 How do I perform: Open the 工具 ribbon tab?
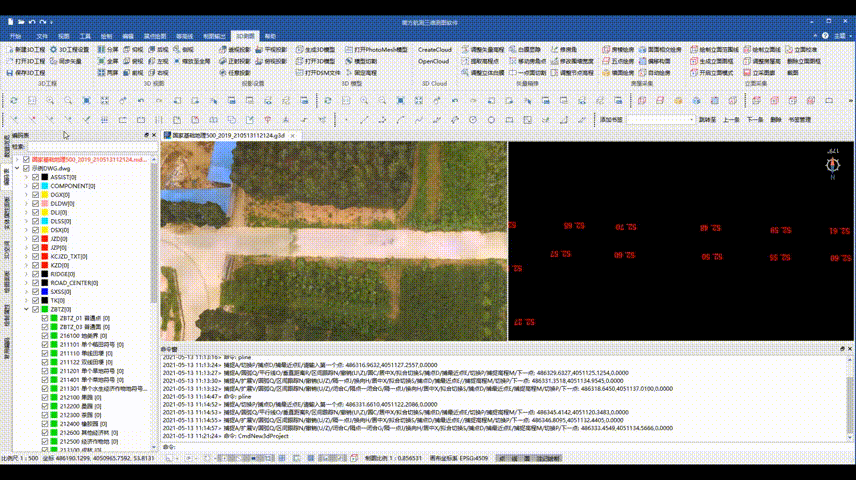pos(85,35)
